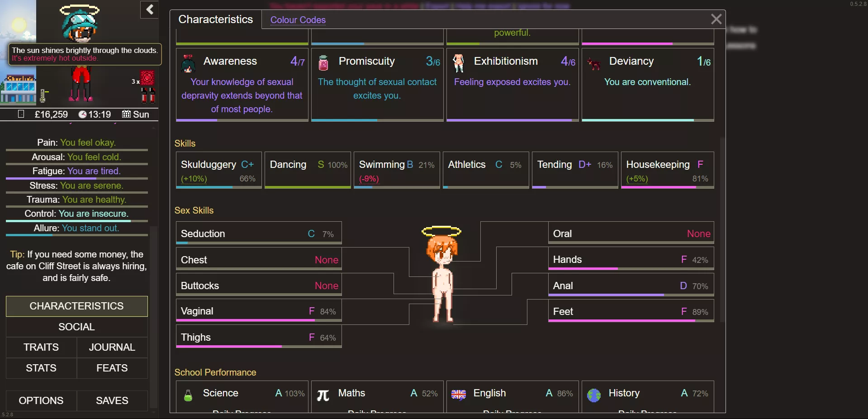
Task: Click the Awareness character icon
Action: [x=188, y=63]
